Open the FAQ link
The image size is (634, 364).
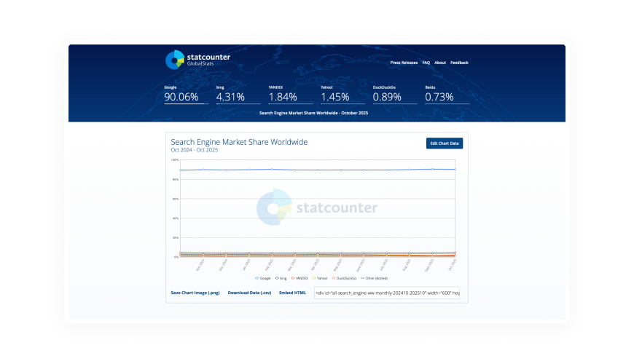pyautogui.click(x=426, y=63)
